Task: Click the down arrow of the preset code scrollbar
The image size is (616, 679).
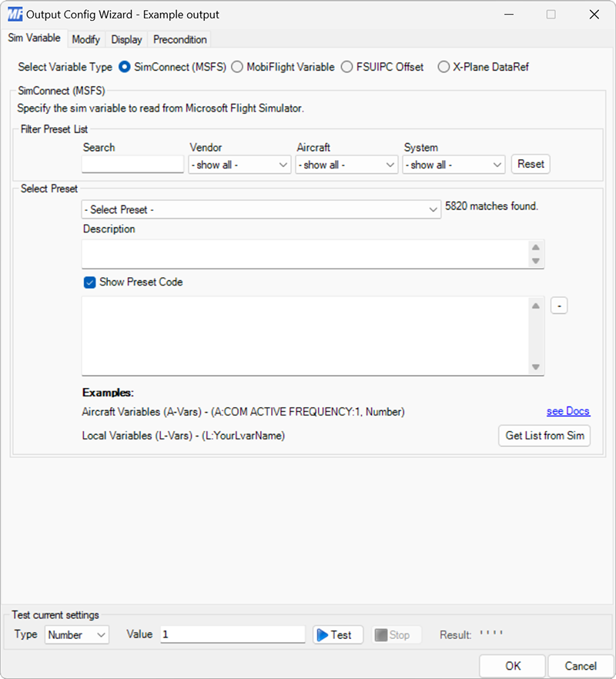Action: (x=537, y=368)
